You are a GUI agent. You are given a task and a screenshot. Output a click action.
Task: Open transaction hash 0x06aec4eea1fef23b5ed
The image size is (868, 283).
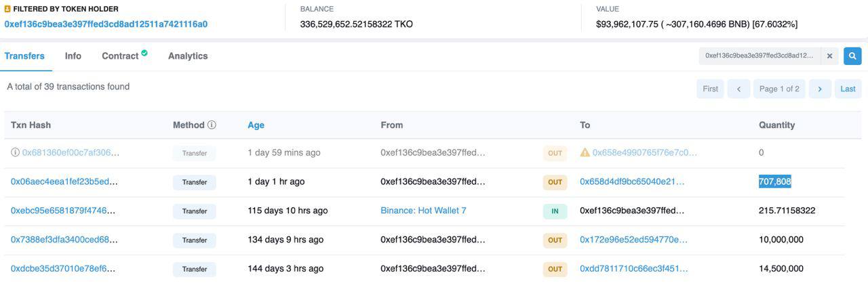64,181
